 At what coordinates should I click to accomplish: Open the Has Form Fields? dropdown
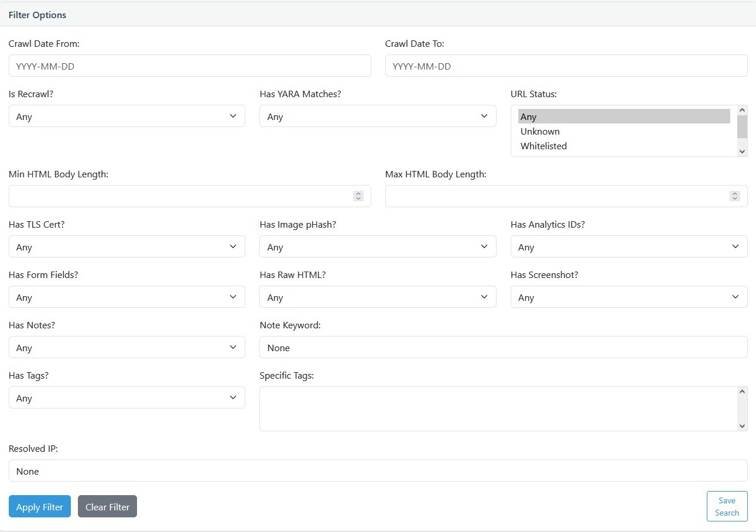tap(127, 297)
